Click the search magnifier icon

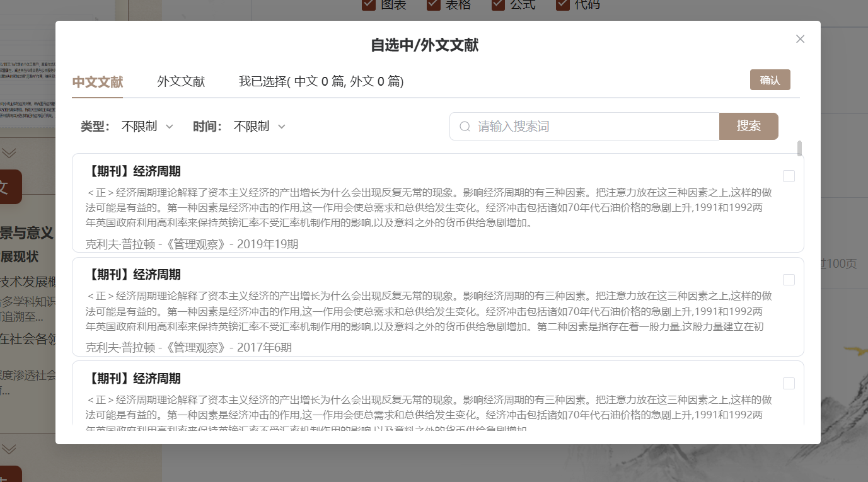pyautogui.click(x=465, y=127)
